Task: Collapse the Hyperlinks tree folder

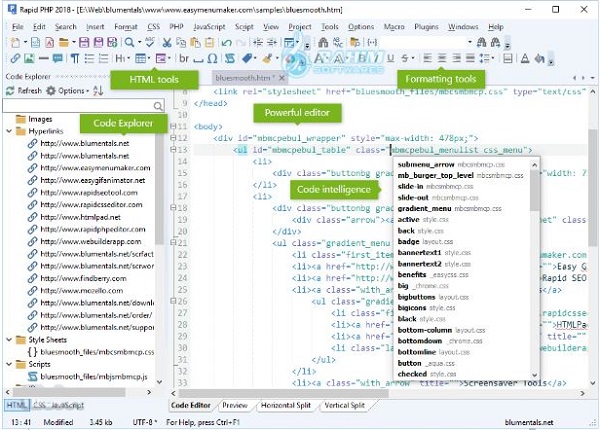Action: point(9,131)
